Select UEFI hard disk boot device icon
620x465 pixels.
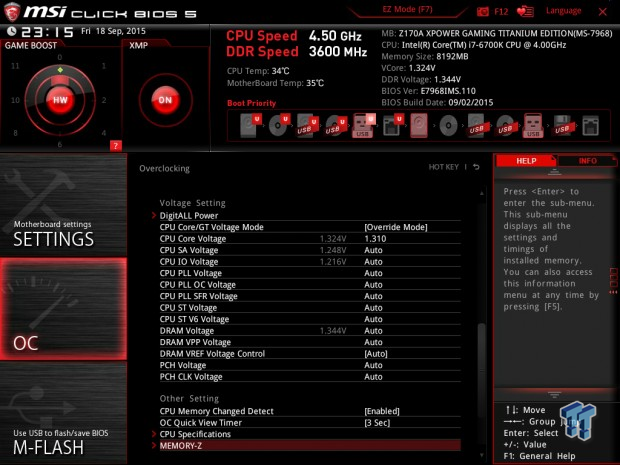click(x=251, y=125)
